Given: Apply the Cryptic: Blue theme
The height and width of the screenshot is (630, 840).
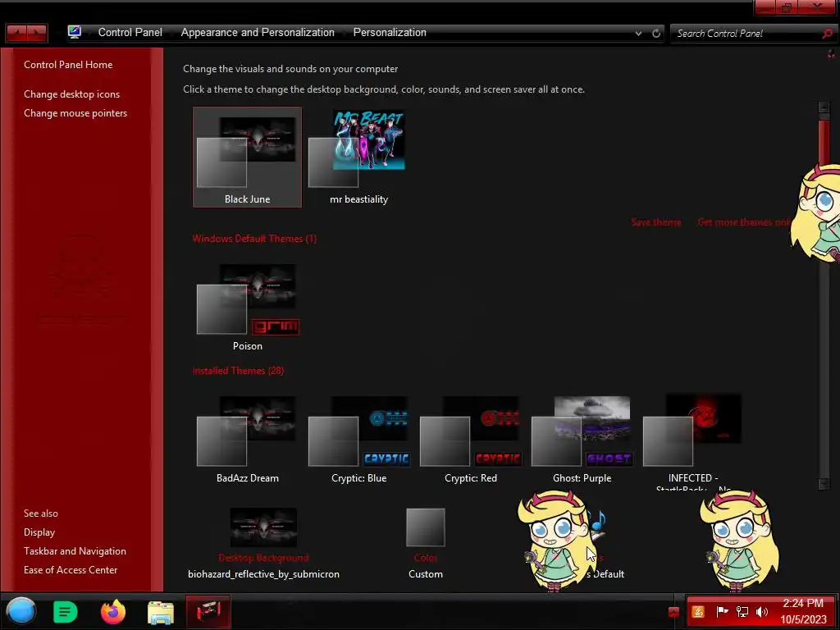Looking at the screenshot, I should click(x=358, y=440).
